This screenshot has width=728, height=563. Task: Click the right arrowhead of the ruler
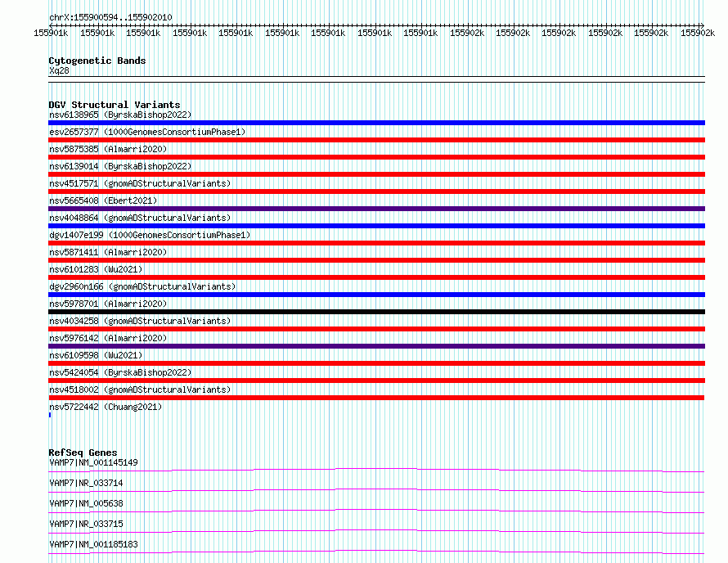pyautogui.click(x=703, y=25)
